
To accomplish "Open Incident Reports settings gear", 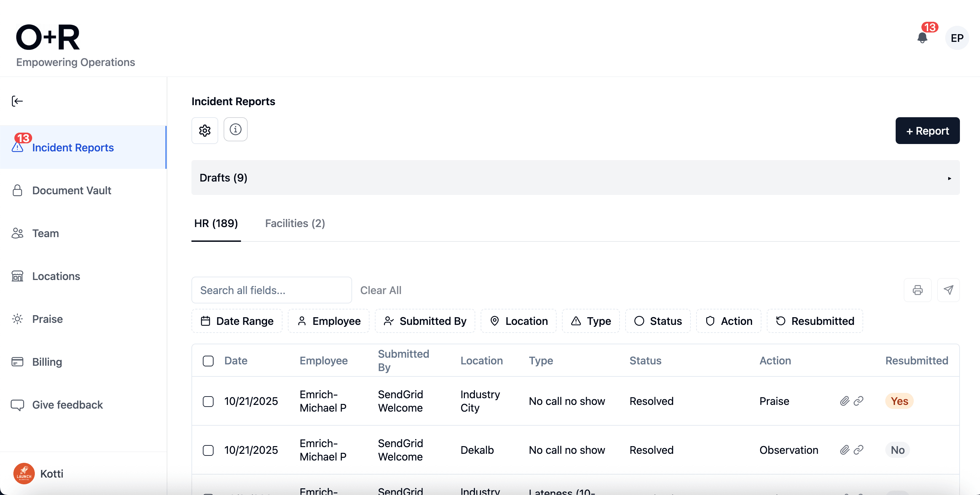I will point(205,130).
